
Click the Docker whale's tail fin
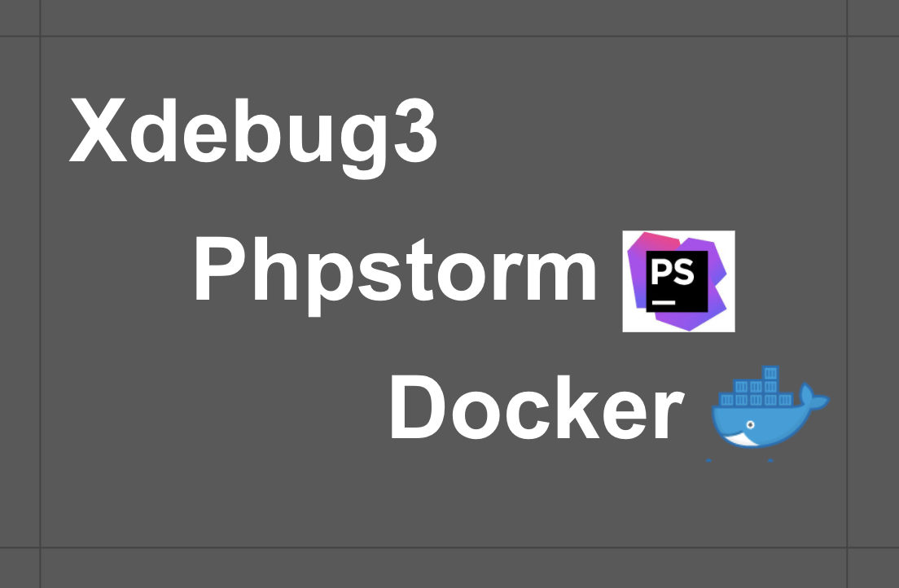pyautogui.click(x=813, y=399)
